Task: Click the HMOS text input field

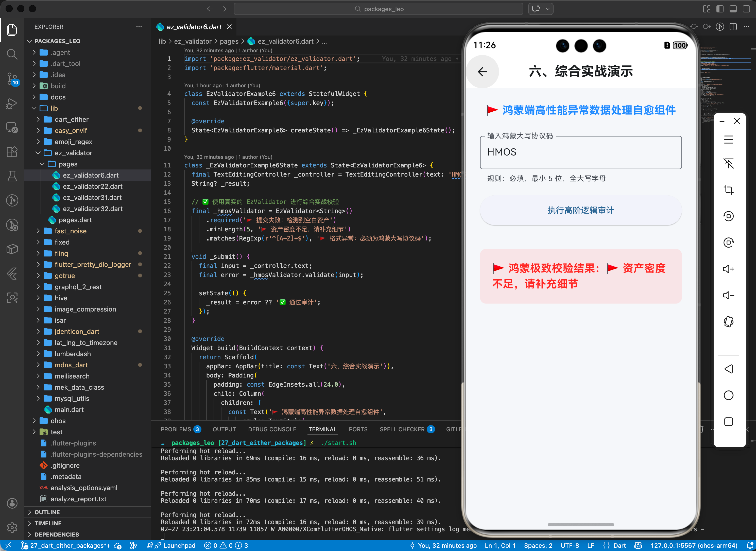Action: point(580,152)
